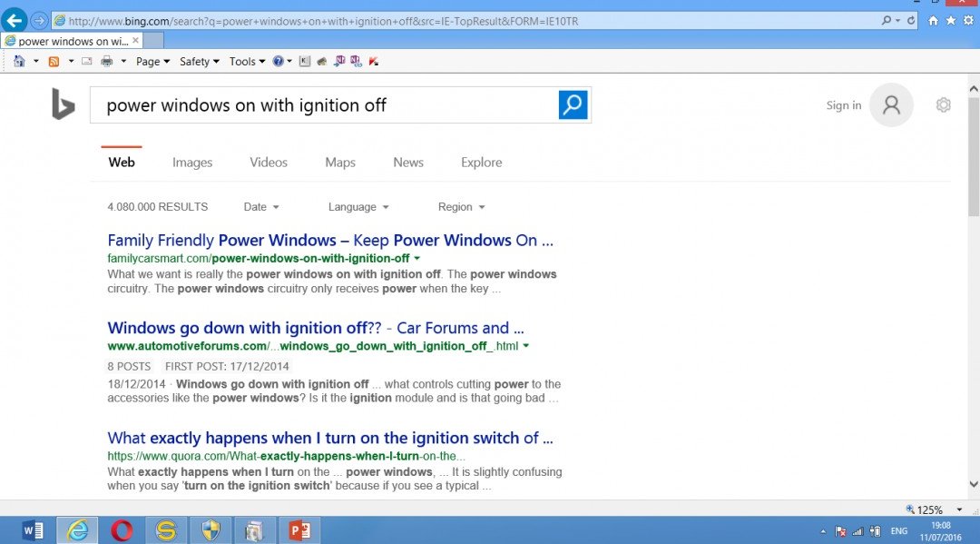This screenshot has width=980, height=544.
Task: Switch to the Maps tab
Action: point(340,163)
